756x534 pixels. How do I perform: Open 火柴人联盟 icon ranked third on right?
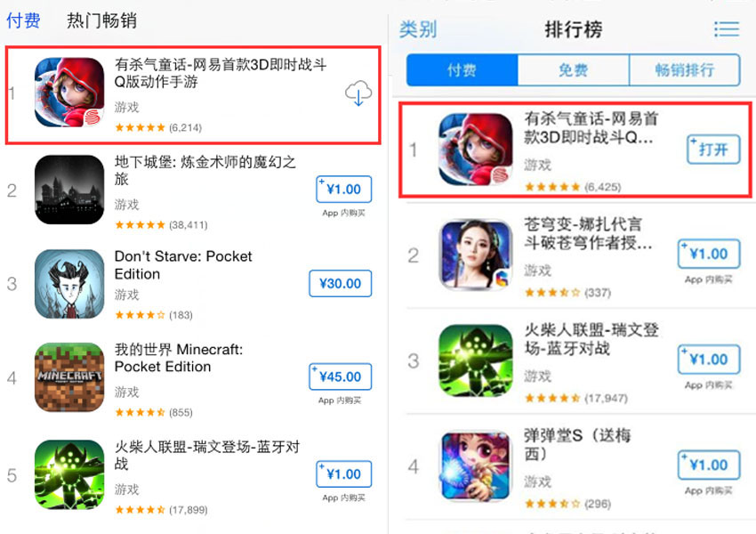click(476, 360)
